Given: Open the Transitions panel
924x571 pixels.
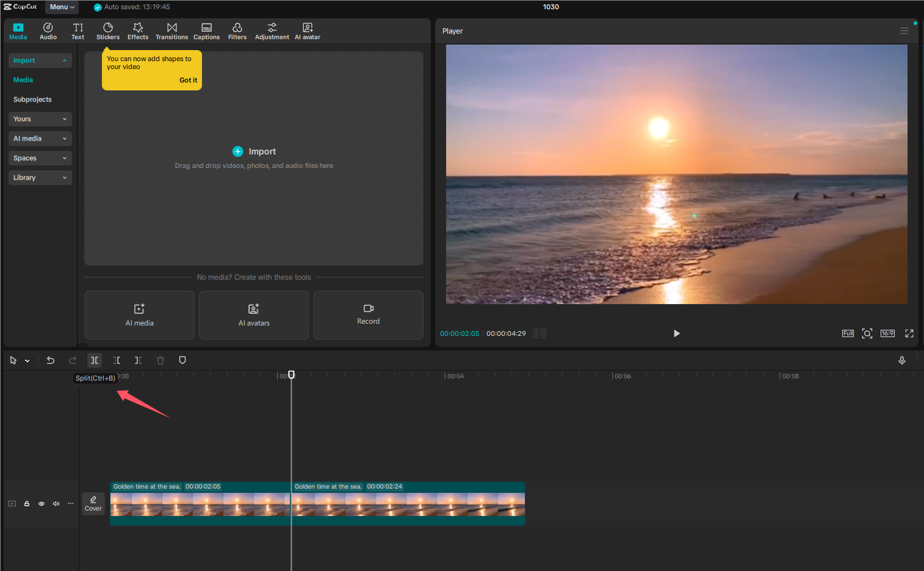Looking at the screenshot, I should [171, 31].
